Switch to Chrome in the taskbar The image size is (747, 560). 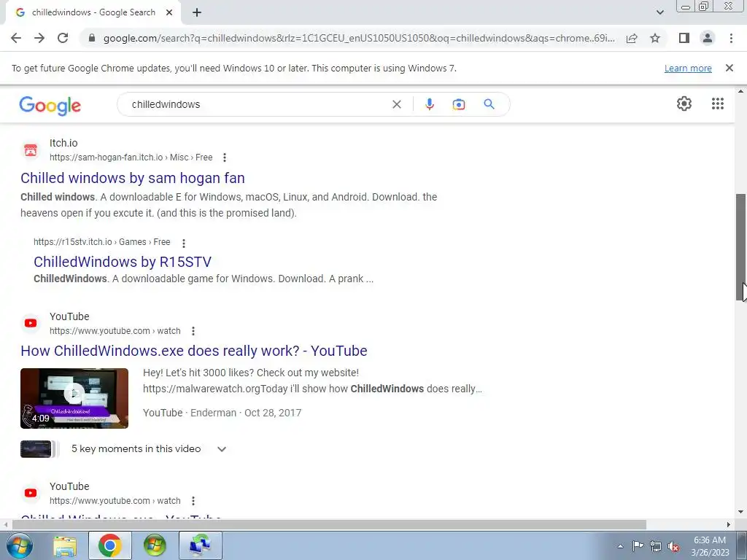pyautogui.click(x=110, y=545)
